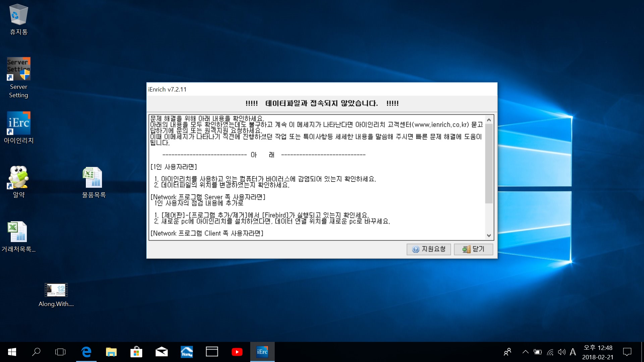Screen dimensions: 644x362
Task: Select the 물품목록 Excel file icon
Action: (x=93, y=178)
